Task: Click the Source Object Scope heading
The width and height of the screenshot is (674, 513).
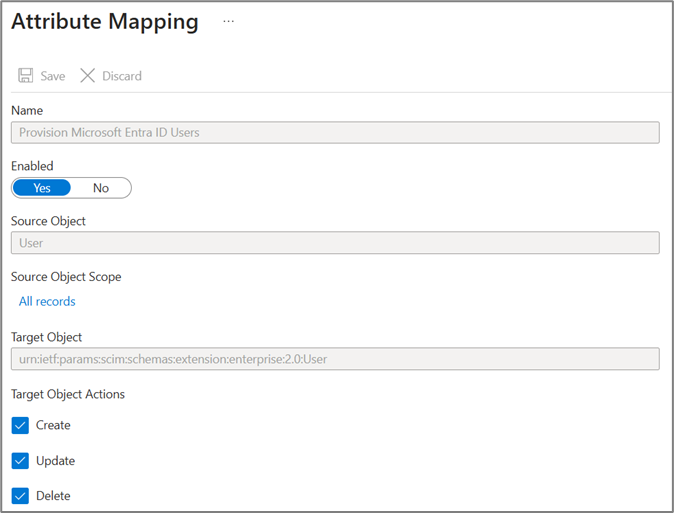Action: click(66, 276)
